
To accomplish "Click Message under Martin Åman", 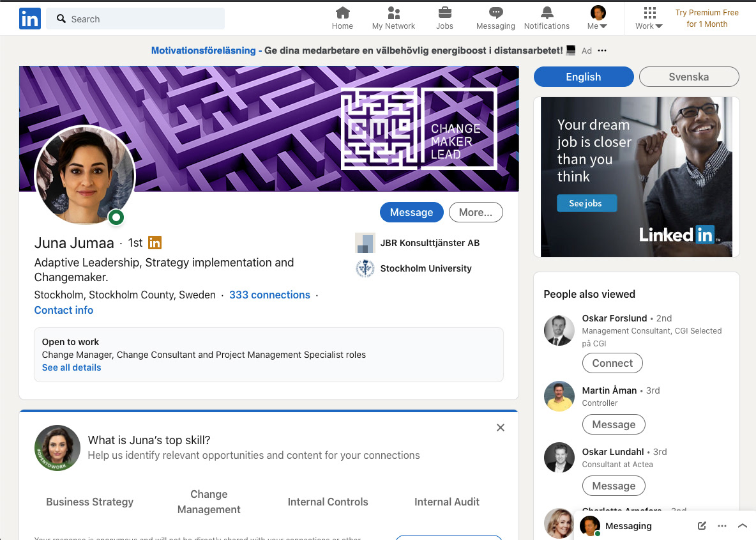I will click(x=614, y=424).
